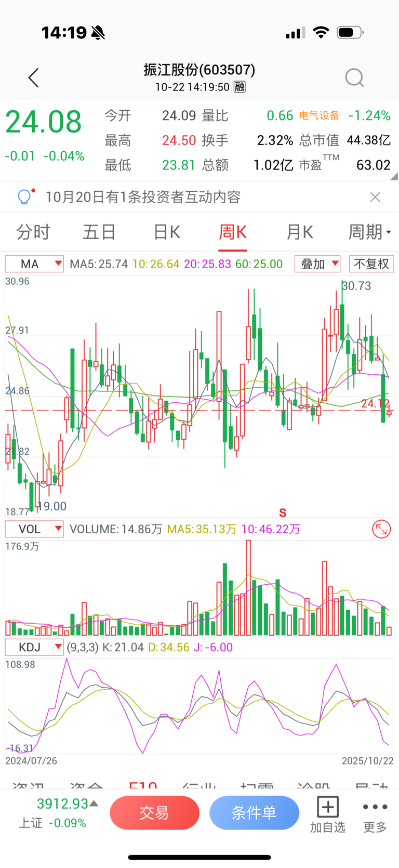Tap the 市盈TTM 63.02 value

tap(373, 165)
